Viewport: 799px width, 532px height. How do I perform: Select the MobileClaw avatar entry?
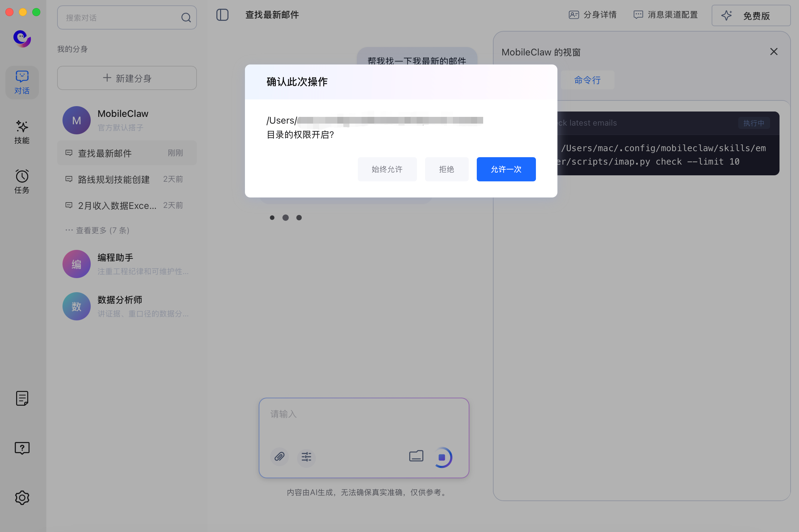point(127,120)
